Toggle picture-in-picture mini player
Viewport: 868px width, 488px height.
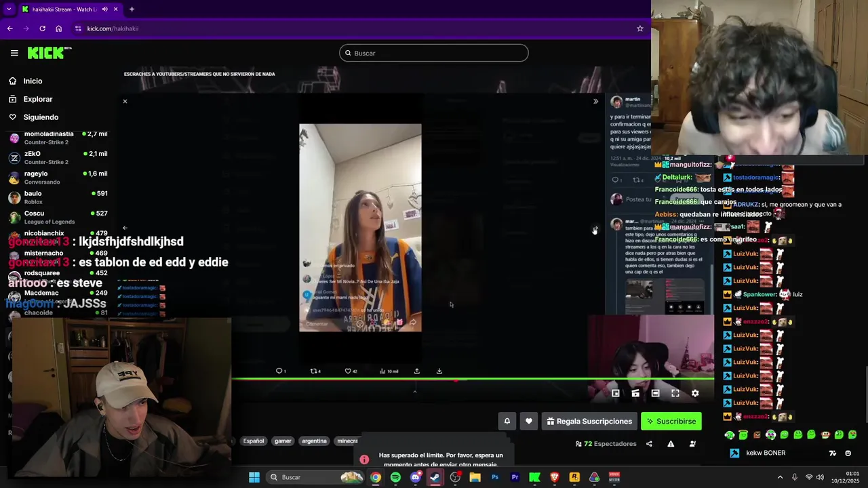click(x=616, y=393)
